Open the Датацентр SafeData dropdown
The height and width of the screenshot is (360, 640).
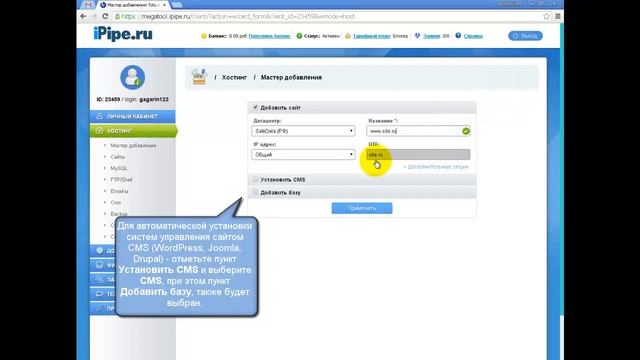303,131
